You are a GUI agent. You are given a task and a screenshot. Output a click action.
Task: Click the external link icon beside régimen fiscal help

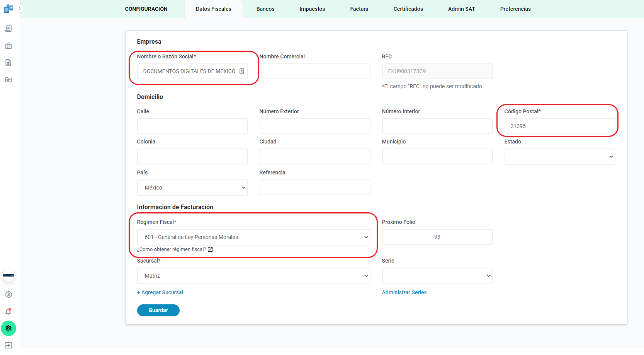(x=210, y=249)
